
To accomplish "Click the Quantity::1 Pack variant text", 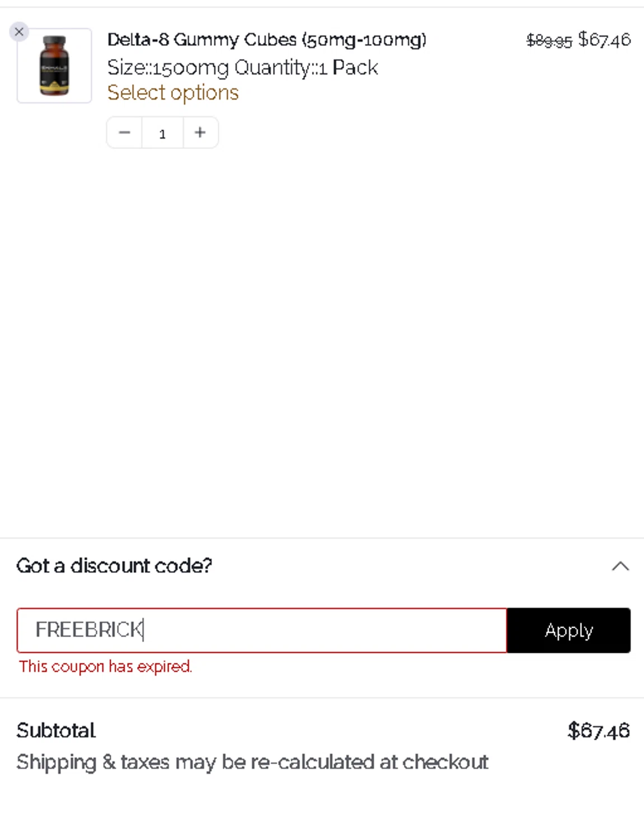I will tap(306, 68).
